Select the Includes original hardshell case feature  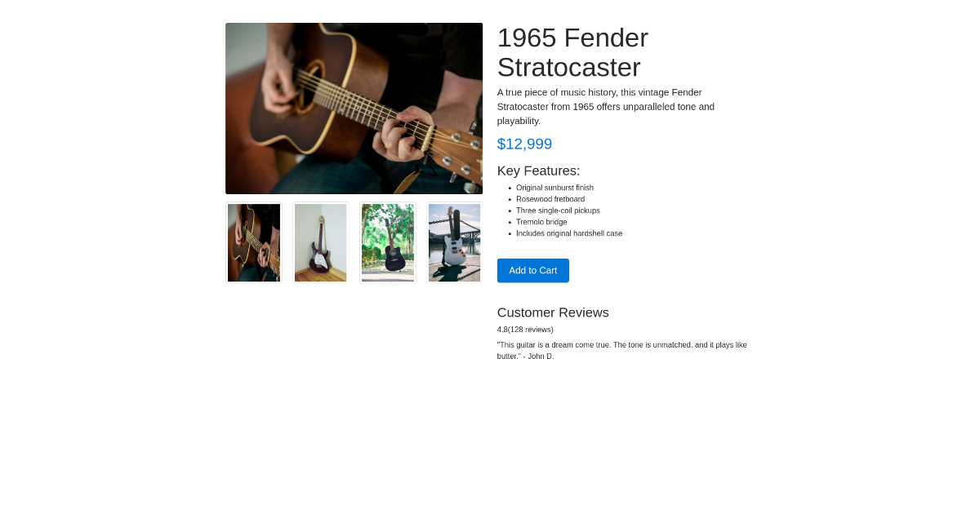point(569,233)
